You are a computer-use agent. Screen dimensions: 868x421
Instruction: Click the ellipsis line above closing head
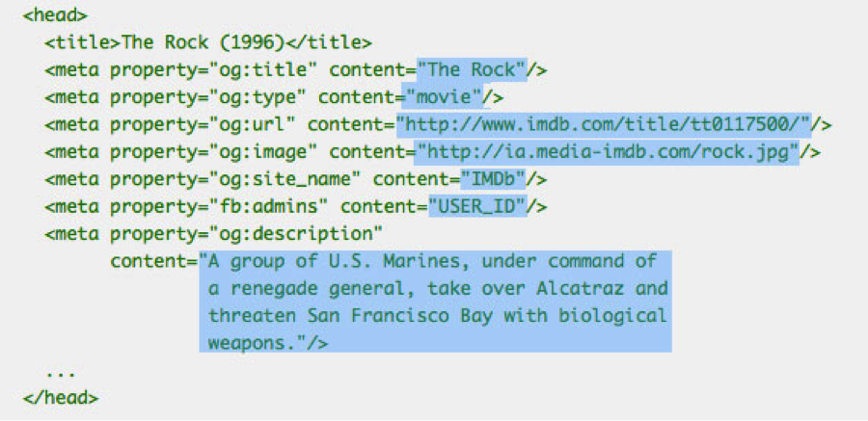point(61,374)
